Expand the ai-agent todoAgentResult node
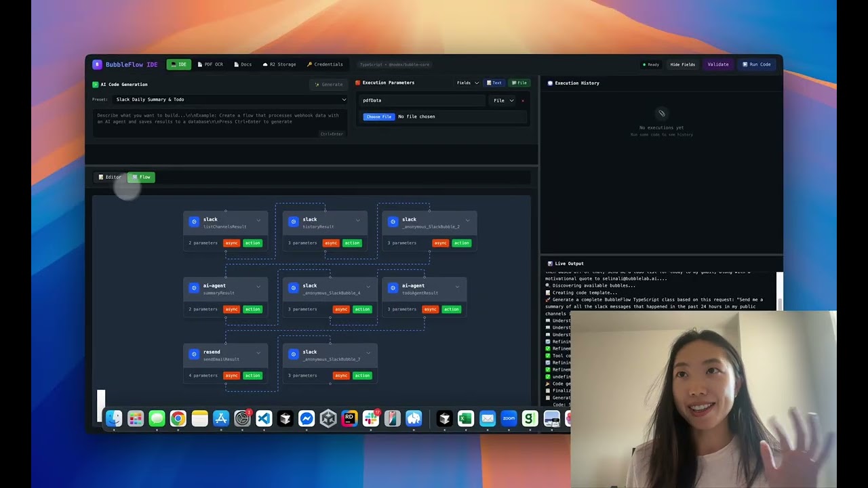 pyautogui.click(x=457, y=287)
